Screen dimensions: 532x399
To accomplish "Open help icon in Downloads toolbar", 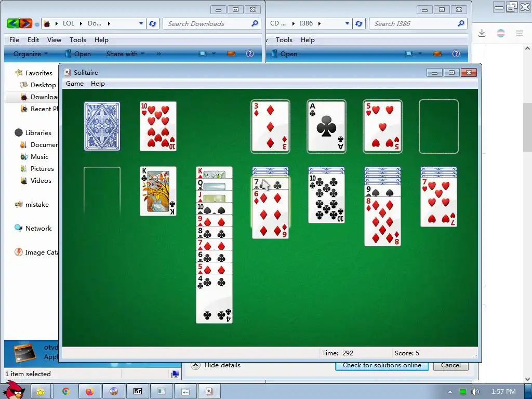I will click(x=250, y=54).
